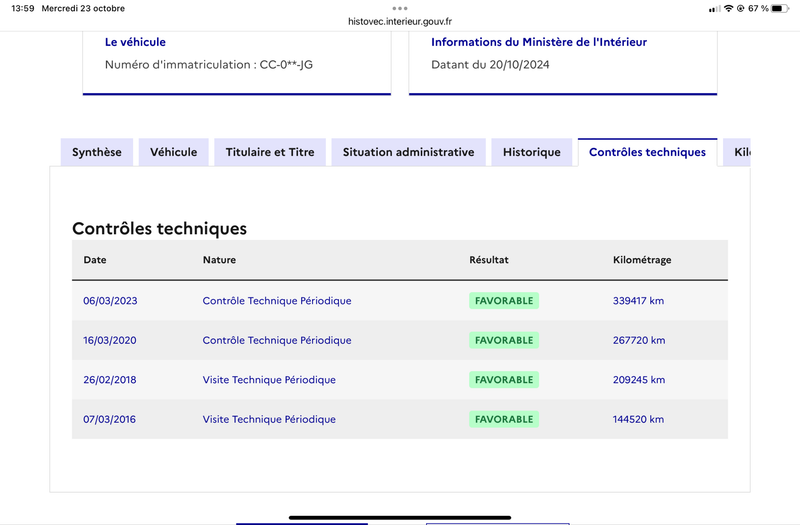Tap the battery indicator icon
The width and height of the screenshot is (800, 525).
tap(780, 8)
